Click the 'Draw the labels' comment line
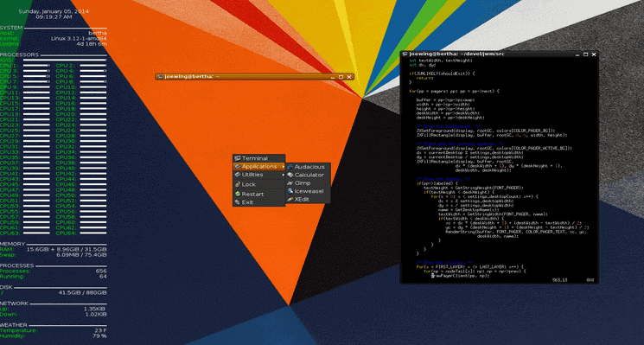Viewport: 644px width, 345px height. [x=443, y=179]
